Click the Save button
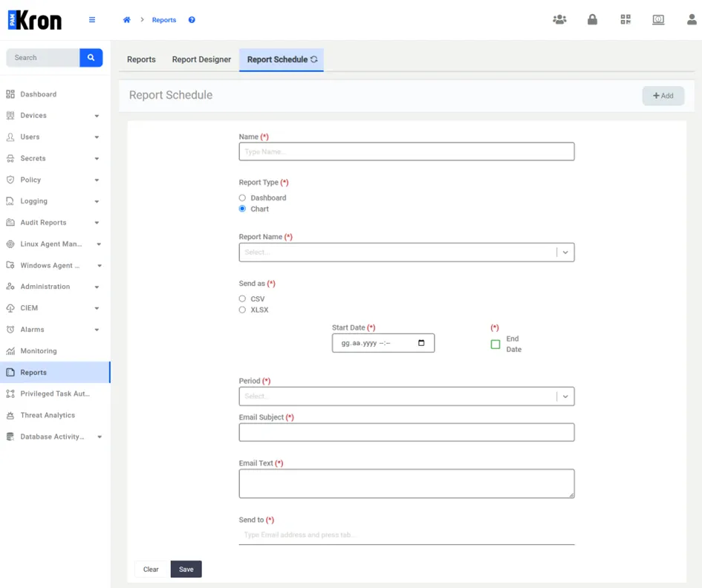This screenshot has height=588, width=702. click(x=186, y=569)
